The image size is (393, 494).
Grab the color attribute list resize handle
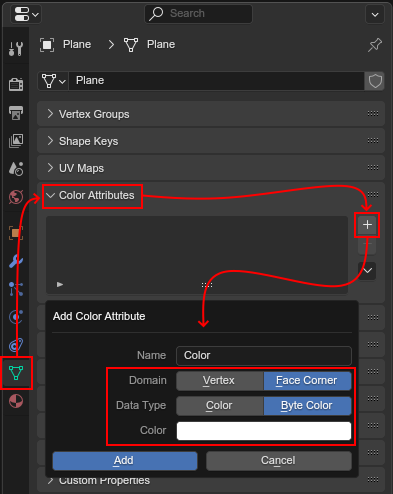coord(207,285)
